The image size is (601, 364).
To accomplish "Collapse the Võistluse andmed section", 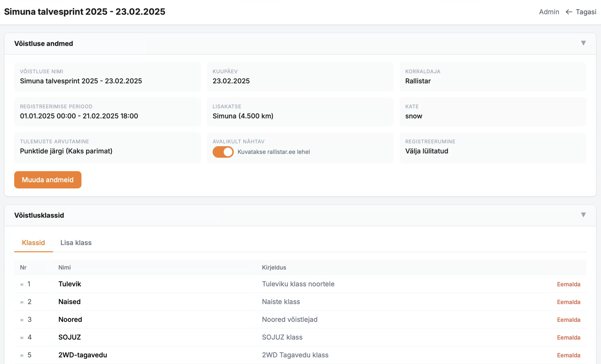I will click(x=583, y=43).
